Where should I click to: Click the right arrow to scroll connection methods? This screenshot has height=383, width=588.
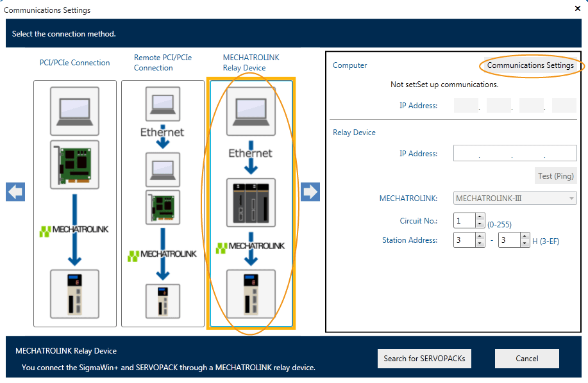pos(310,191)
